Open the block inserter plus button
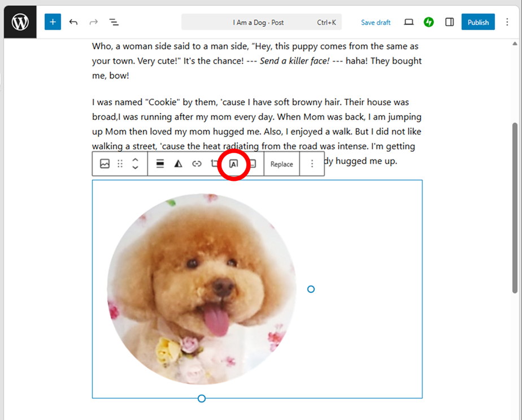 point(53,22)
